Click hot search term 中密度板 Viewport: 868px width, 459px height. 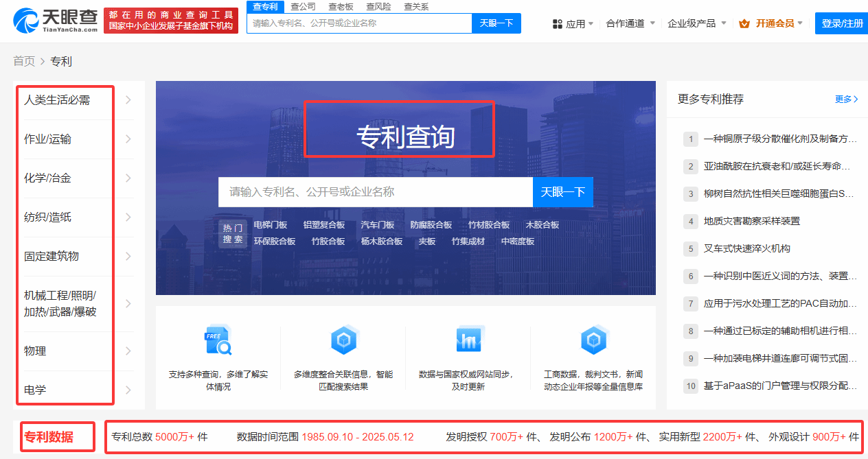pyautogui.click(x=518, y=242)
